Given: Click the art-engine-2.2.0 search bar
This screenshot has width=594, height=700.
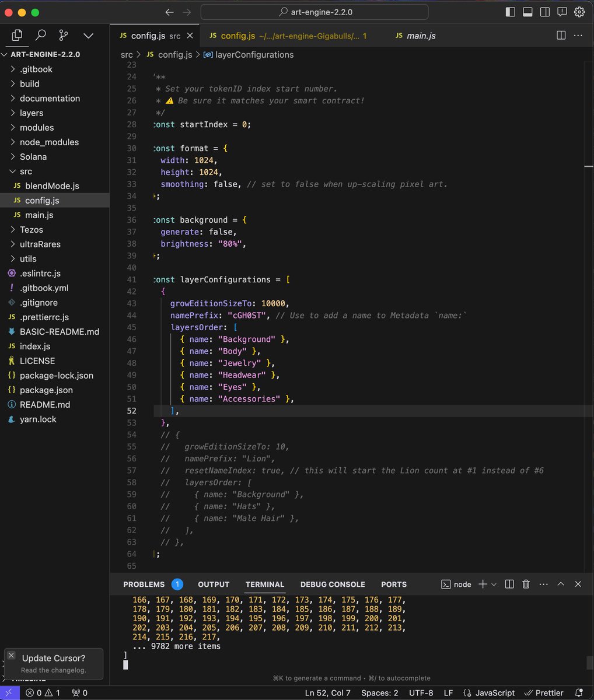Looking at the screenshot, I should coord(315,12).
